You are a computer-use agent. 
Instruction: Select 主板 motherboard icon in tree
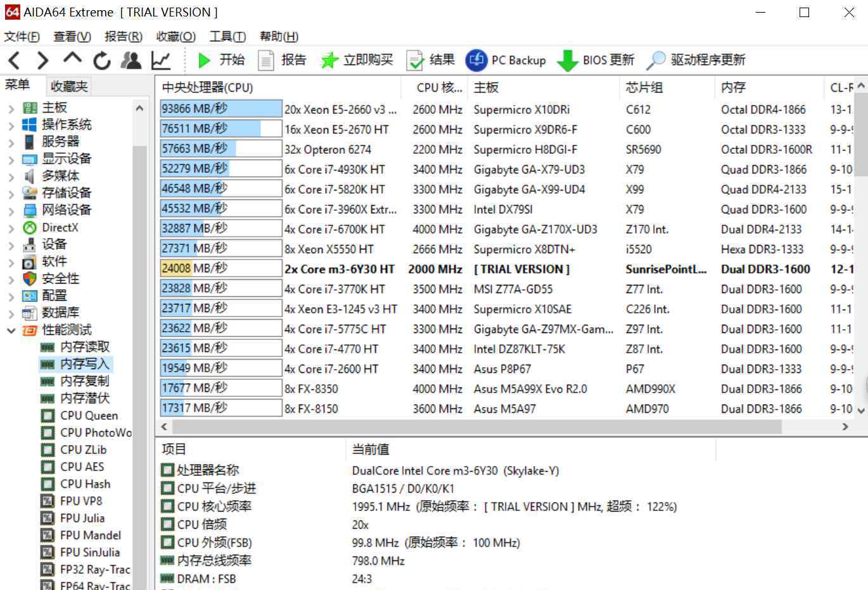[30, 108]
